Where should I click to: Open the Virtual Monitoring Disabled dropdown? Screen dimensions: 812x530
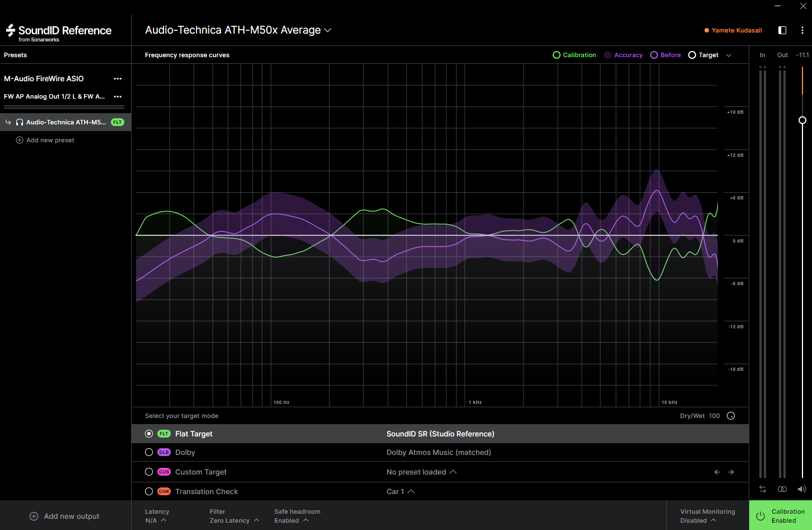pyautogui.click(x=708, y=516)
